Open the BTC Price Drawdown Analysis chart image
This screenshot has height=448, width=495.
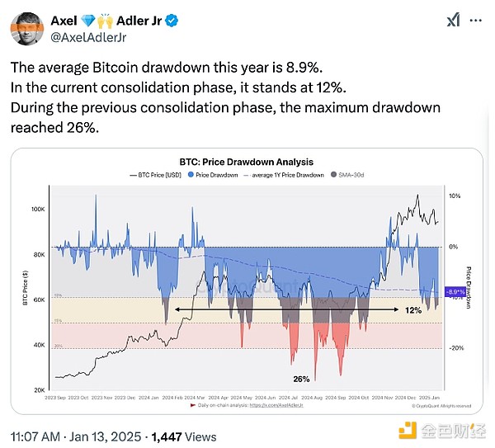[x=247, y=281]
